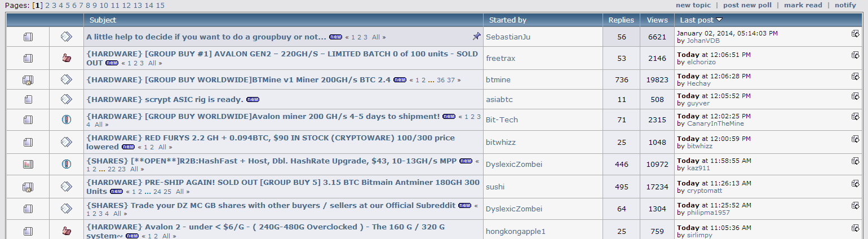The height and width of the screenshot is (239, 868).
Task: Go to page 15 of the board
Action: click(160, 5)
